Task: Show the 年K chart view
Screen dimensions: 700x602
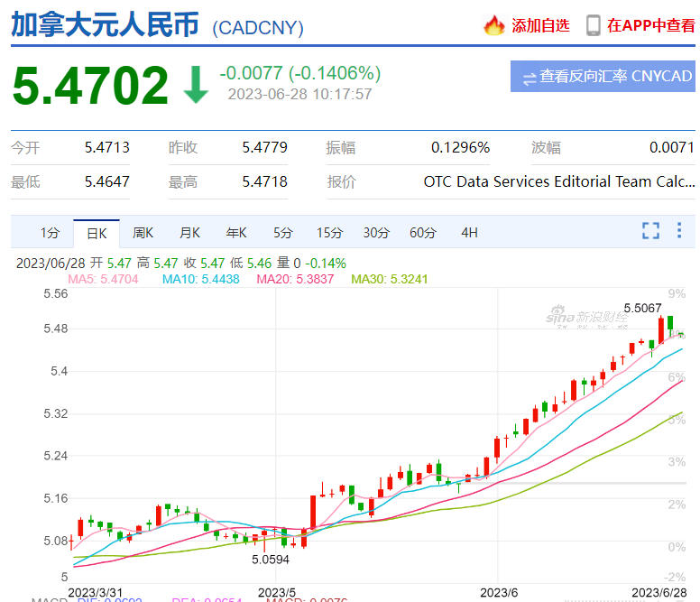Action: (x=236, y=233)
